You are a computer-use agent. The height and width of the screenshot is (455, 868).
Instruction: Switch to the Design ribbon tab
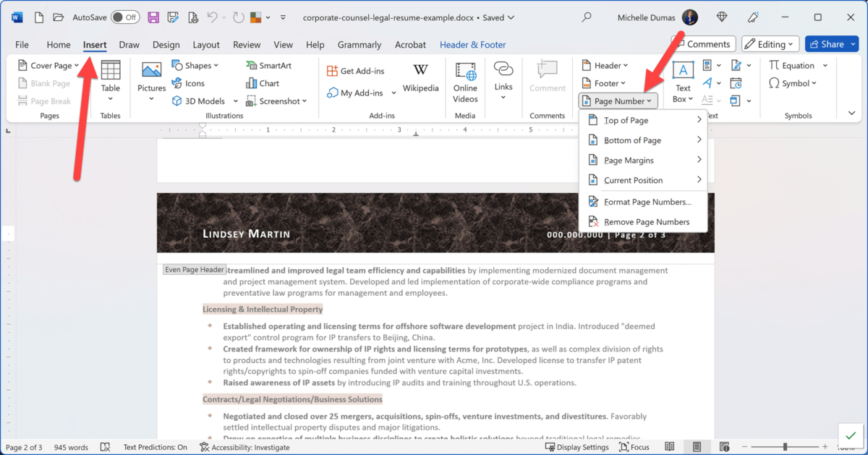[x=166, y=44]
